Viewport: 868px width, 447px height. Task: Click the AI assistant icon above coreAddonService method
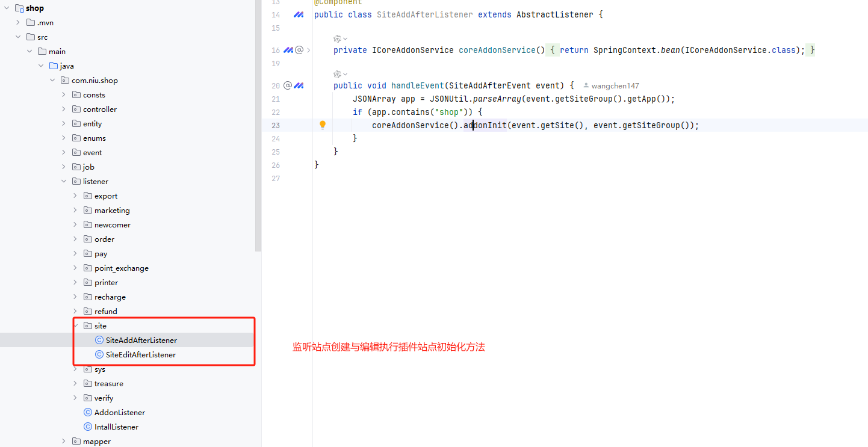tap(338, 39)
